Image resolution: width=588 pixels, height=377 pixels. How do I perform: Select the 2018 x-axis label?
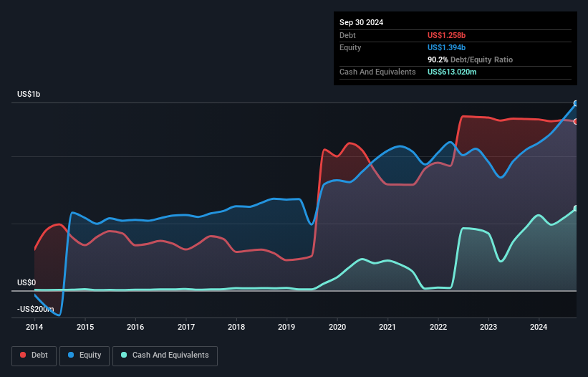pos(236,327)
